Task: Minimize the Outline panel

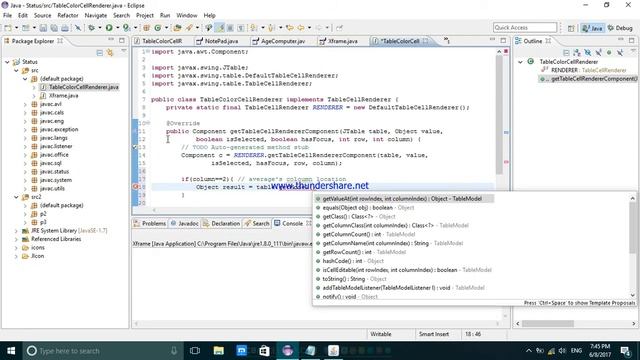Action: [x=621, y=40]
